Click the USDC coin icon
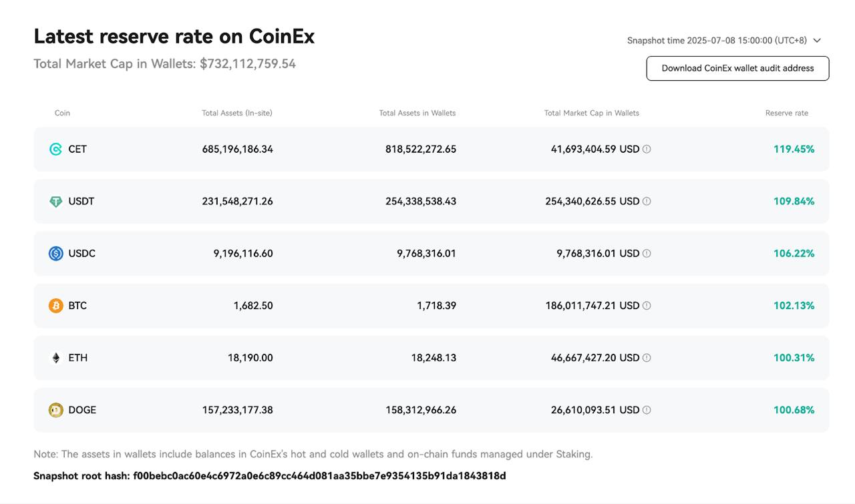Viewport: 855px width, 504px height. (x=56, y=254)
